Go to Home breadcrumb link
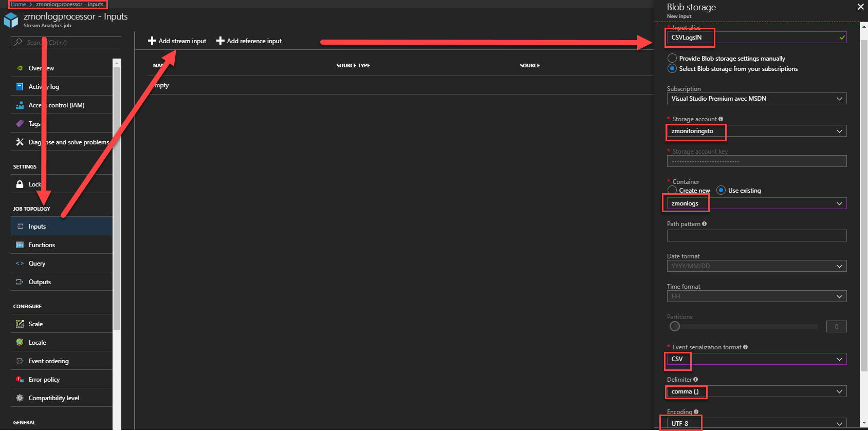The image size is (868, 431). pyautogui.click(x=19, y=4)
